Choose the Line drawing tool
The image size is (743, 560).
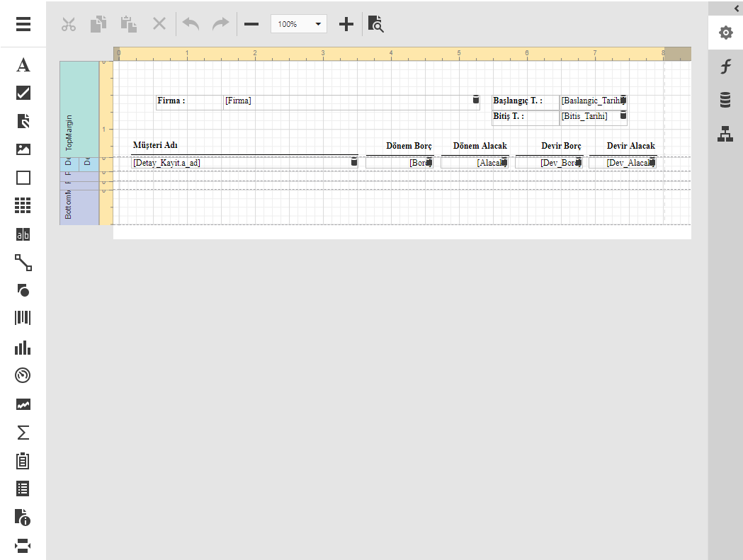click(x=23, y=263)
